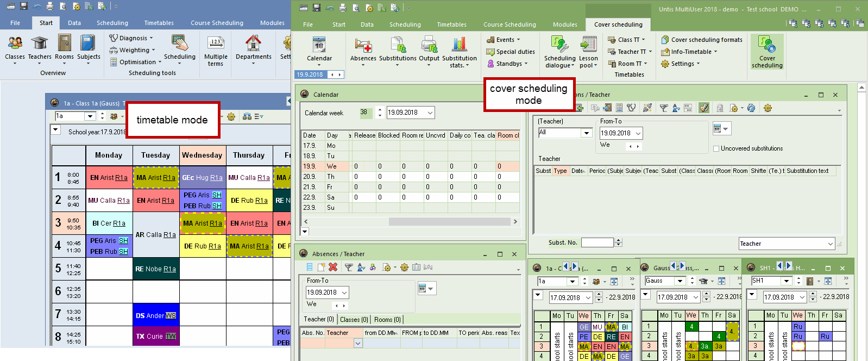Screen dimensions: 868x361
Task: Open the Multiple terms tool
Action: click(216, 51)
